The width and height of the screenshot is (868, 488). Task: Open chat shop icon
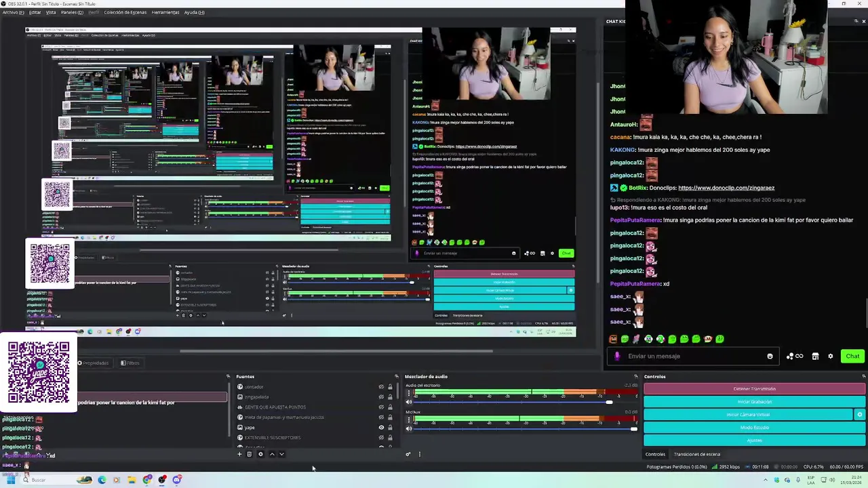click(x=815, y=356)
